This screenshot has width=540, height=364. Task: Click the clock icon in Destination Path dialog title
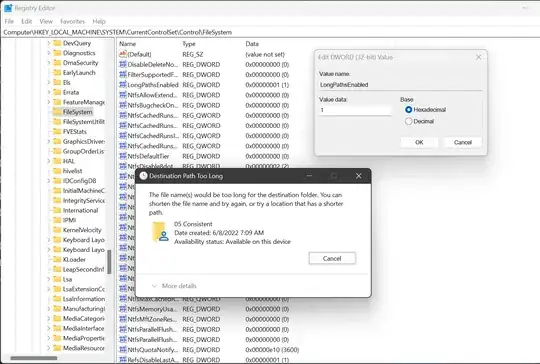pos(143,176)
